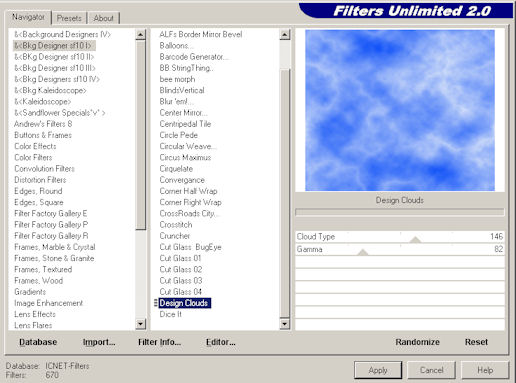The image size is (516, 383).
Task: Select Color Filters category
Action: (33, 157)
